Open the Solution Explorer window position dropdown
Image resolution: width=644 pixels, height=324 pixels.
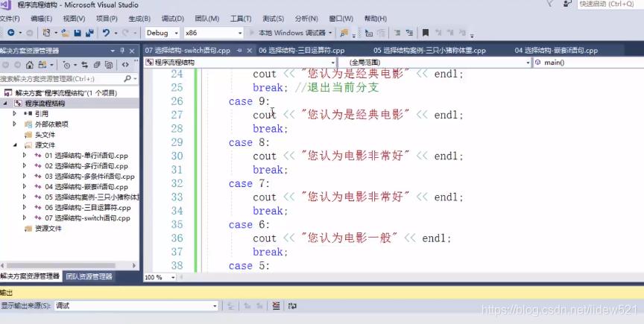[113, 51]
